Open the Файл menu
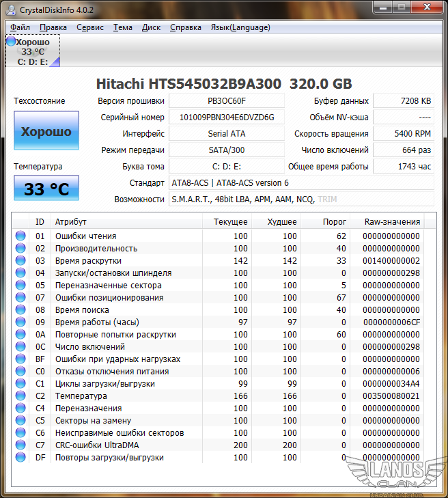The width and height of the screenshot is (448, 498). pyautogui.click(x=20, y=27)
